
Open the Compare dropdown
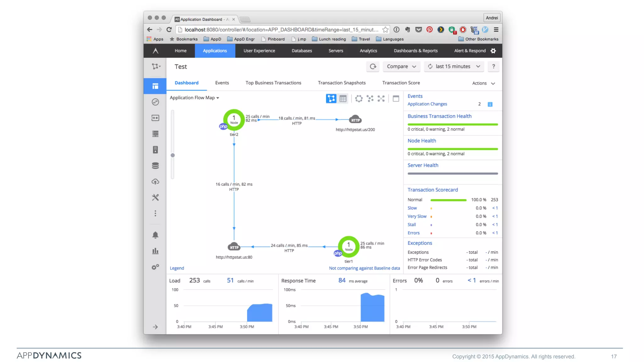point(401,66)
